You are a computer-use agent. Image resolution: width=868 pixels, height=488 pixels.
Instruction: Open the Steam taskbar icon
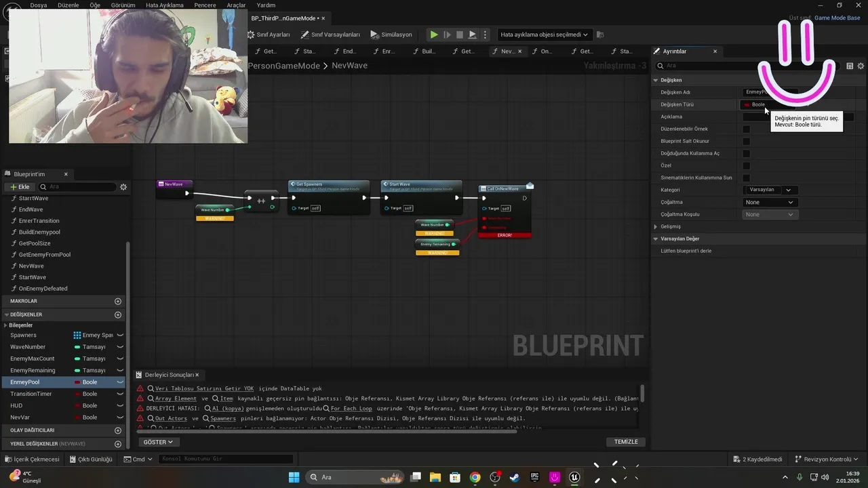click(x=515, y=477)
